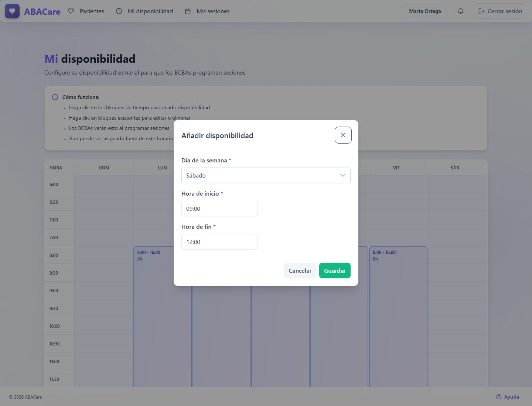Open the Marta Ortega user button

point(425,11)
